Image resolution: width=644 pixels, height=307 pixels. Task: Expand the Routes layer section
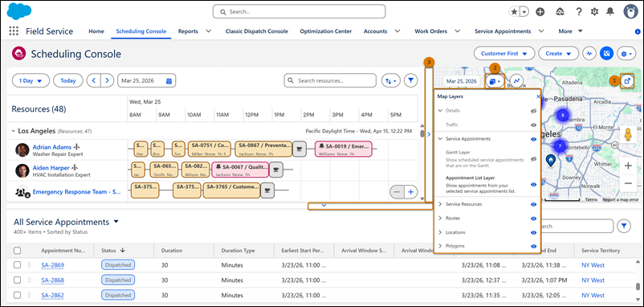click(440, 219)
